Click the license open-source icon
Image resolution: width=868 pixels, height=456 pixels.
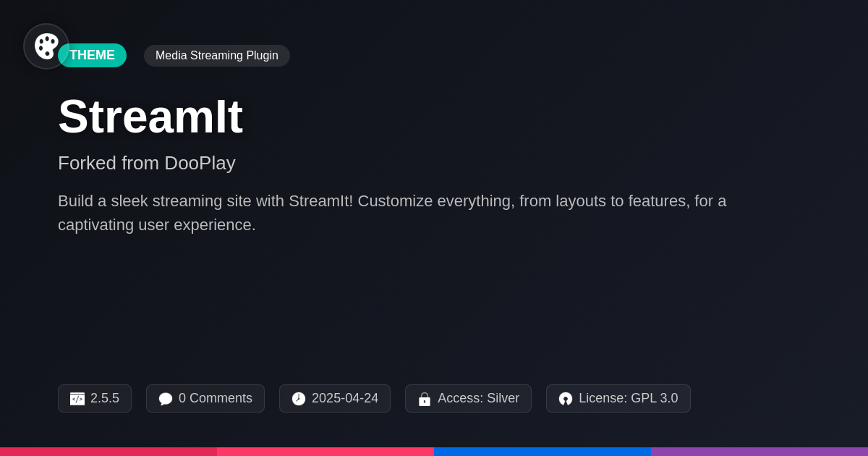point(566,399)
